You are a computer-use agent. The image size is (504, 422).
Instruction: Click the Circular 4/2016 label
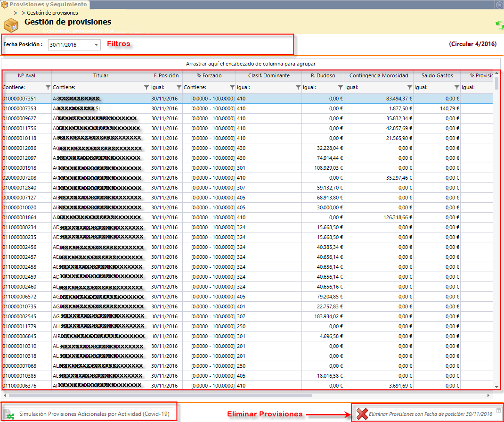pyautogui.click(x=473, y=44)
